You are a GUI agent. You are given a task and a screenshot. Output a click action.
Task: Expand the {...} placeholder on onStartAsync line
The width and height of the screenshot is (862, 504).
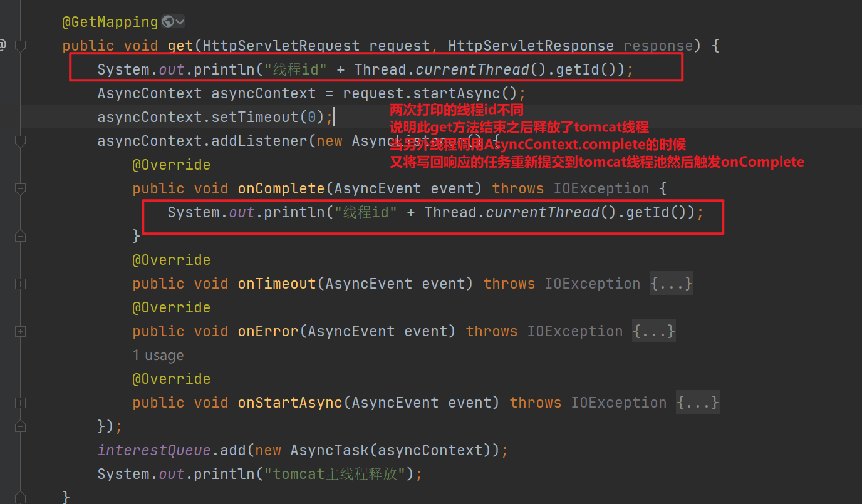(x=697, y=403)
